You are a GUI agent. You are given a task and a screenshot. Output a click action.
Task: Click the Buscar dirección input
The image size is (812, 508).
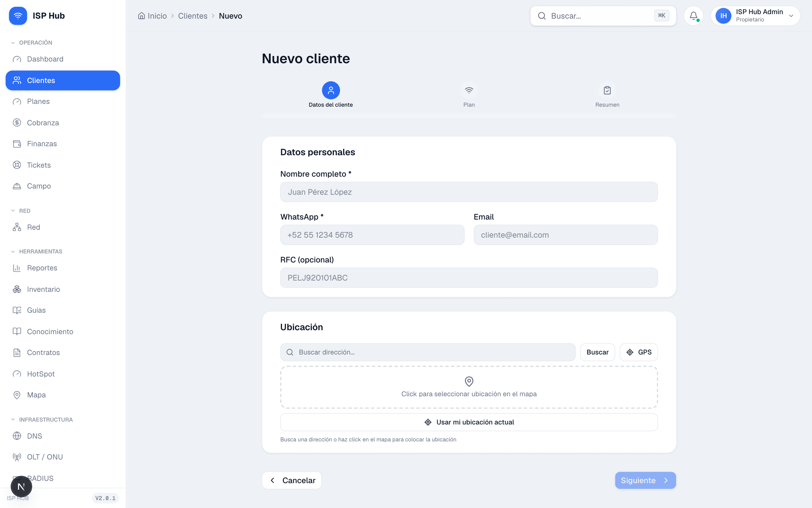428,352
